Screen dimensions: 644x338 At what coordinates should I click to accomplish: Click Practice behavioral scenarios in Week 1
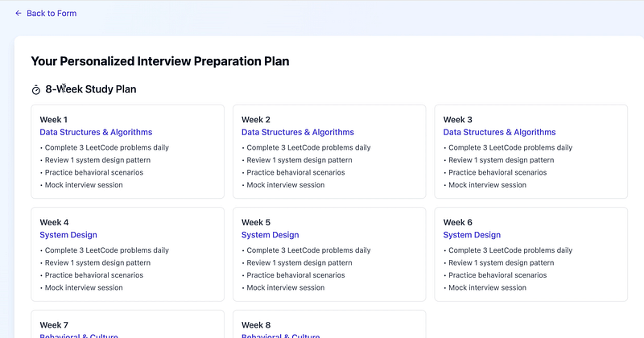pyautogui.click(x=93, y=172)
